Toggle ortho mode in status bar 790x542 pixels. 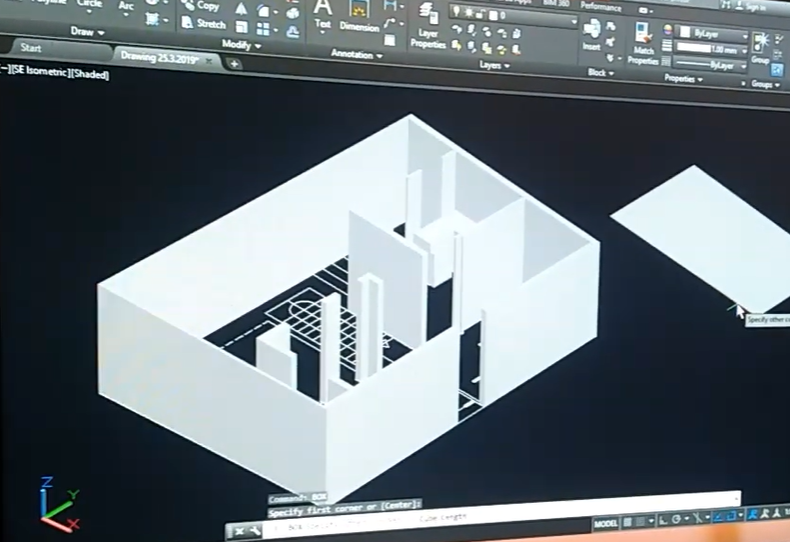click(663, 520)
